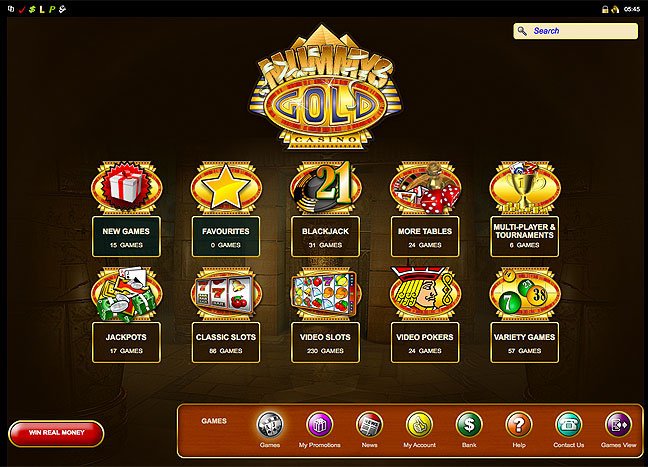Open Help question mark icon
Viewport: 648px width, 467px height.
(x=519, y=424)
